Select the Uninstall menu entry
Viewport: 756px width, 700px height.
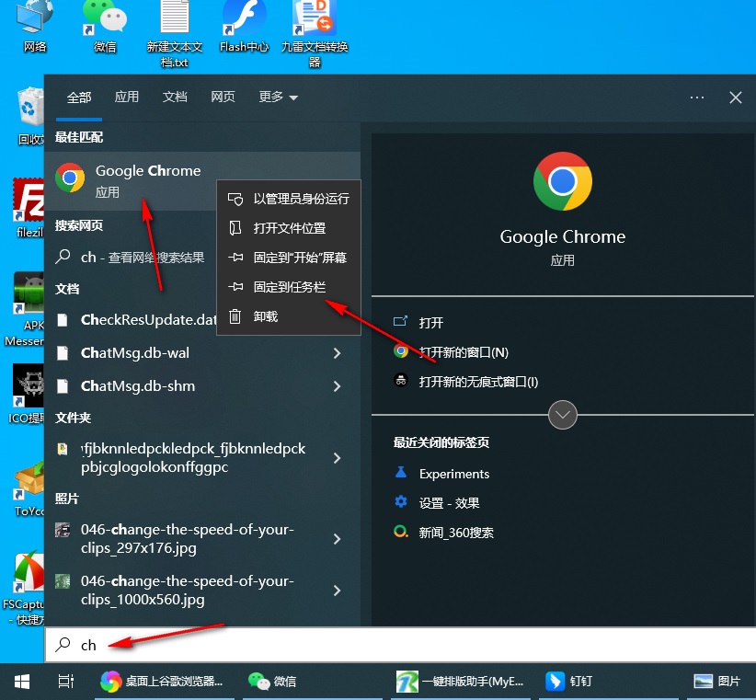point(289,316)
